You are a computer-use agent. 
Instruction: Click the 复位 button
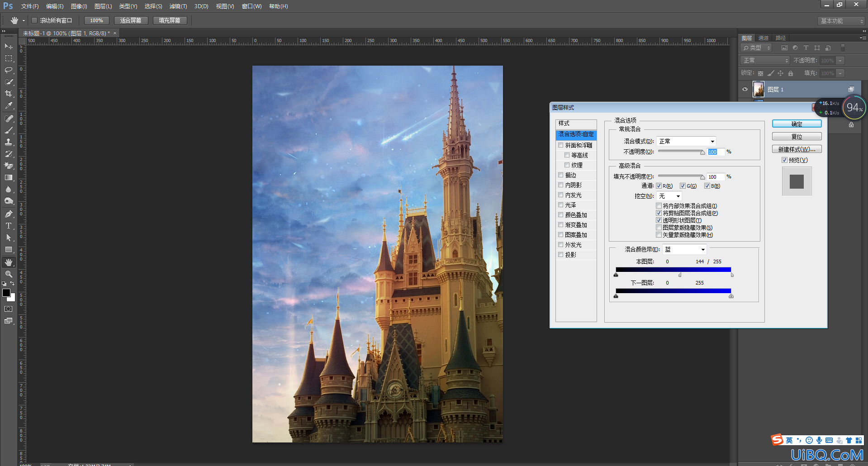click(x=797, y=136)
